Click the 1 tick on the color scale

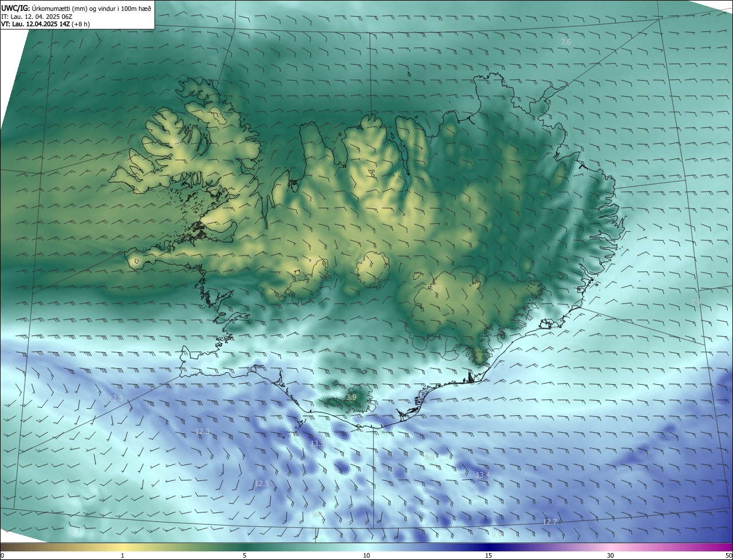pyautogui.click(x=123, y=555)
